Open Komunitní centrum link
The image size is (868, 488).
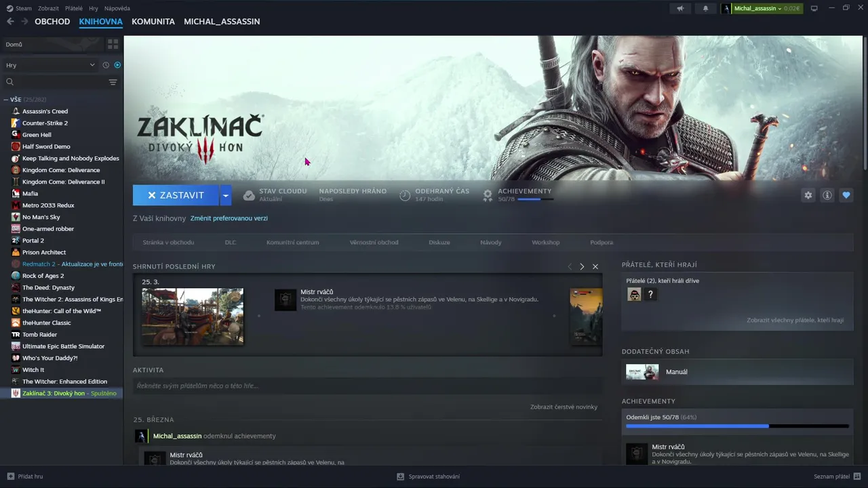click(293, 242)
